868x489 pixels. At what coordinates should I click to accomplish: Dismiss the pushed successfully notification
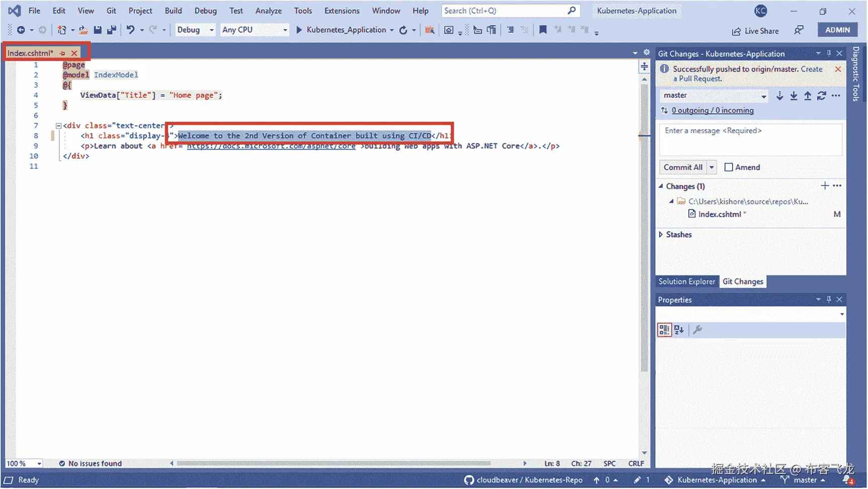(838, 69)
